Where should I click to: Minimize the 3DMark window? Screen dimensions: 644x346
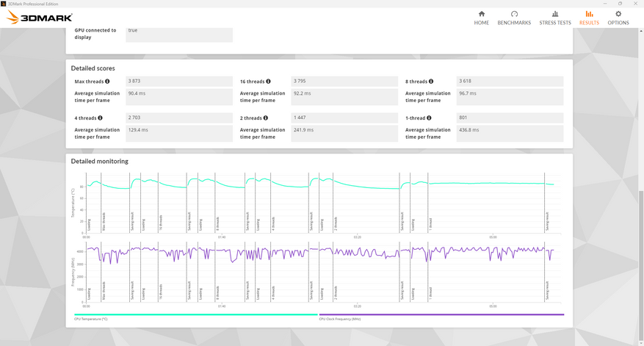605,4
